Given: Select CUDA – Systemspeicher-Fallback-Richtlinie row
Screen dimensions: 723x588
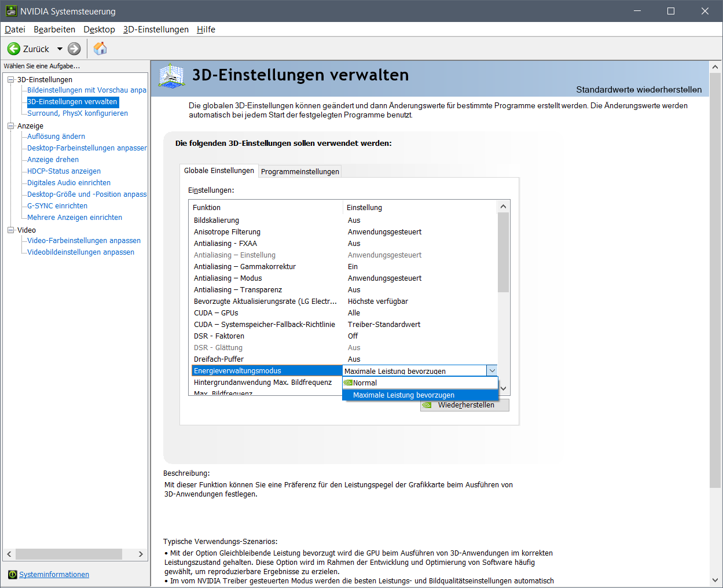Looking at the screenshot, I should (x=344, y=325).
